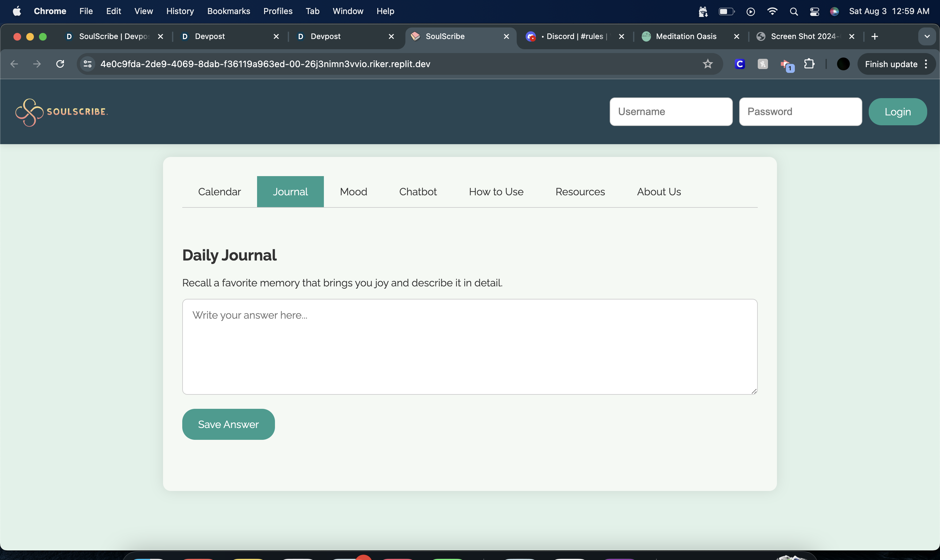Switch to the Meditation Oasis browser tab

tap(686, 36)
